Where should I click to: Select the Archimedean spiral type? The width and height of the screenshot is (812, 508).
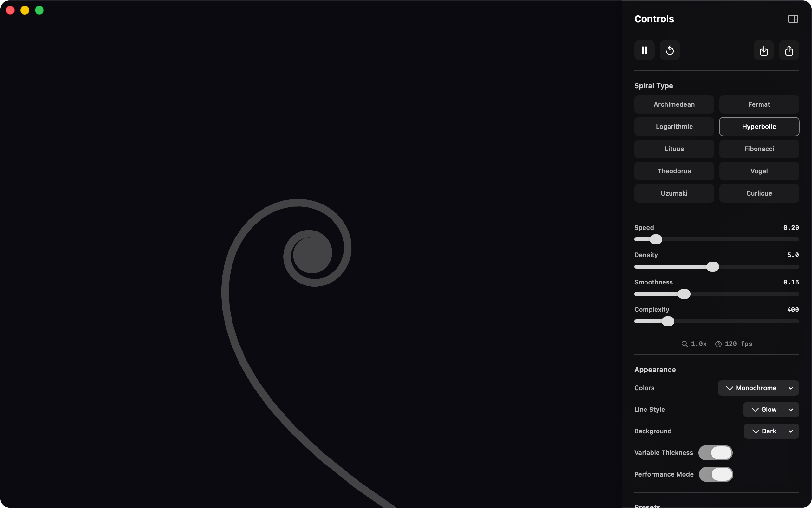[674, 104]
